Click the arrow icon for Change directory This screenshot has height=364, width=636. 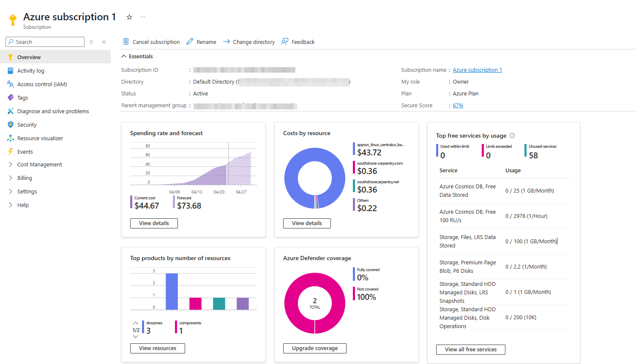point(226,41)
